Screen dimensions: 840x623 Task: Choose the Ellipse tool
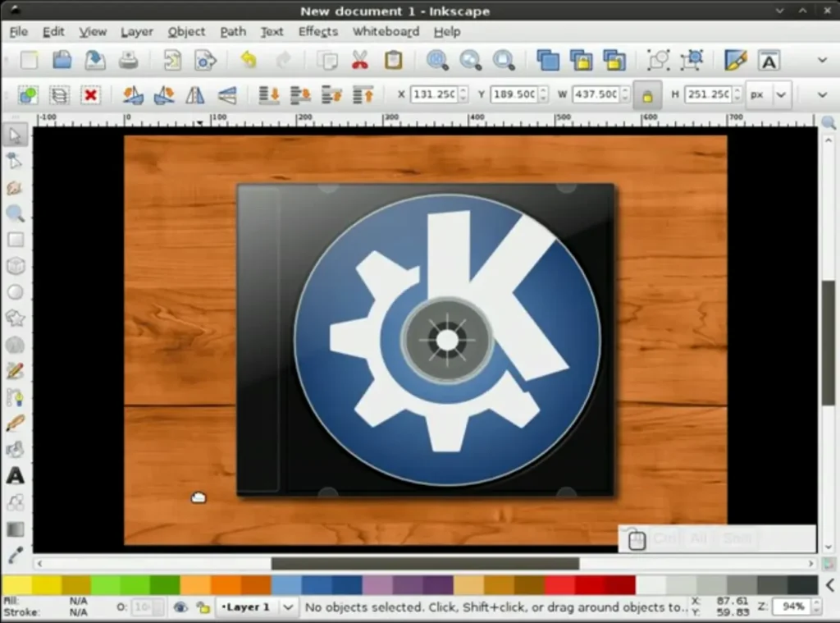15,292
